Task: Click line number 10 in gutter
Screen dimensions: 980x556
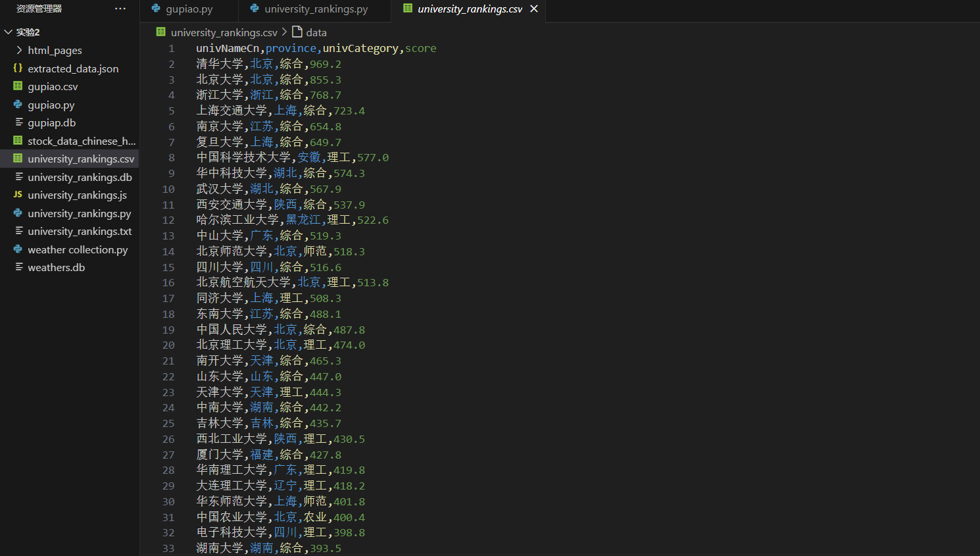Action: [x=169, y=189]
